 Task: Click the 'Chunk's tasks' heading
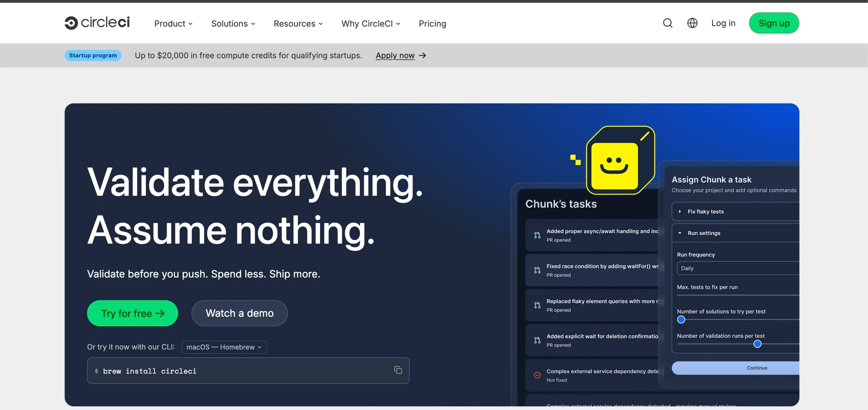click(561, 204)
